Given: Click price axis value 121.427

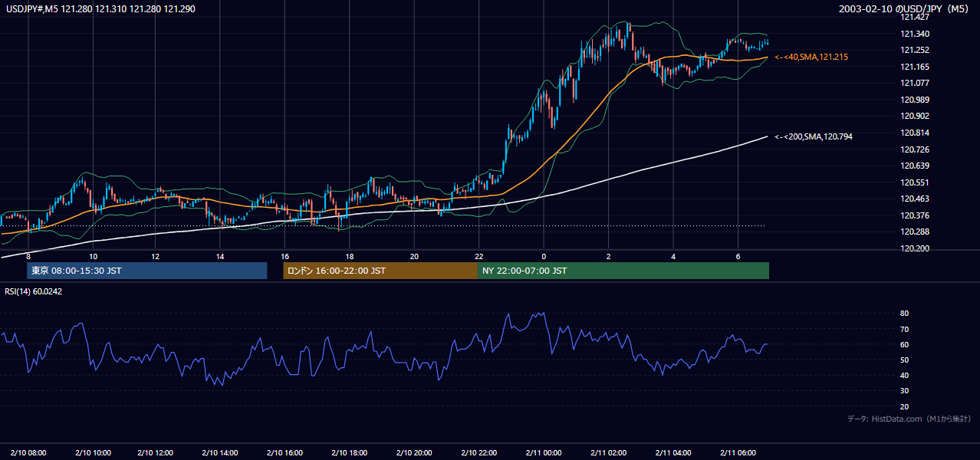Looking at the screenshot, I should (x=914, y=17).
